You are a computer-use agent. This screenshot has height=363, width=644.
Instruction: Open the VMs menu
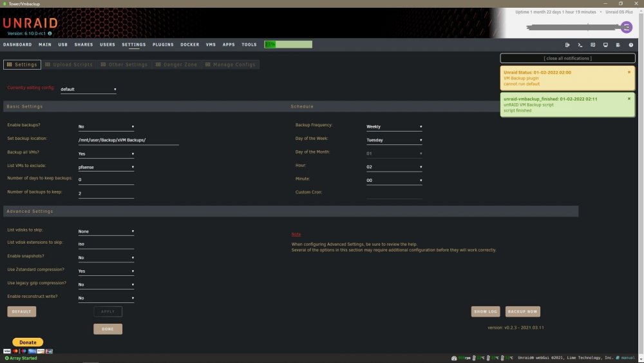tap(211, 44)
